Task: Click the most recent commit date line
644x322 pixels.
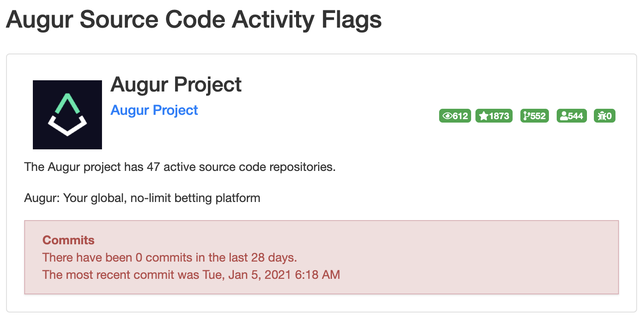Action: (x=191, y=275)
